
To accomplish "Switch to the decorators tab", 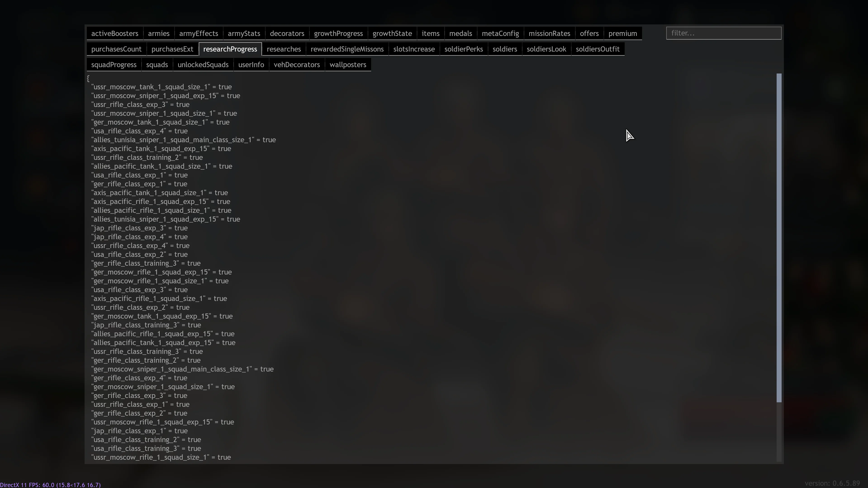I will coord(287,33).
